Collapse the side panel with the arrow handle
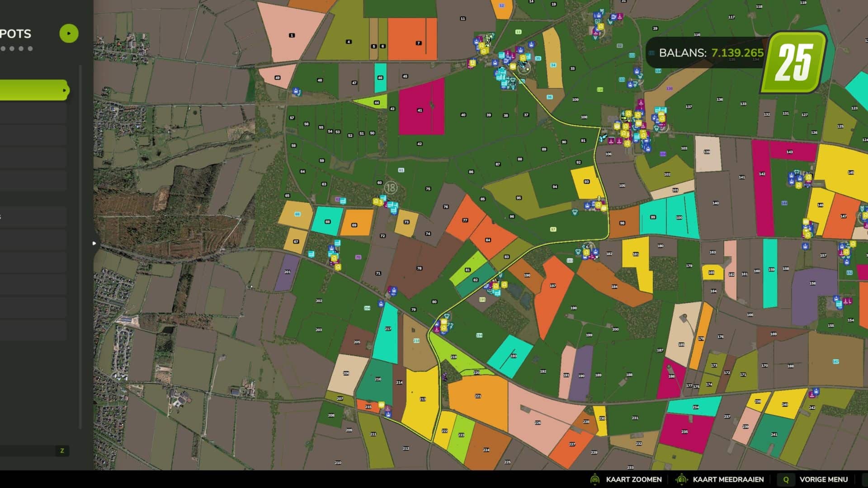The image size is (868, 488). (x=94, y=243)
